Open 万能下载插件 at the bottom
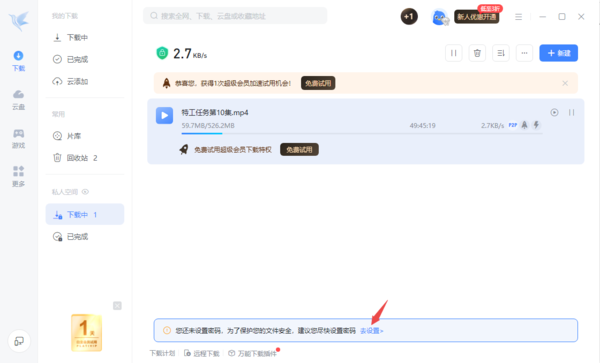The image size is (600, 363). coord(253,353)
